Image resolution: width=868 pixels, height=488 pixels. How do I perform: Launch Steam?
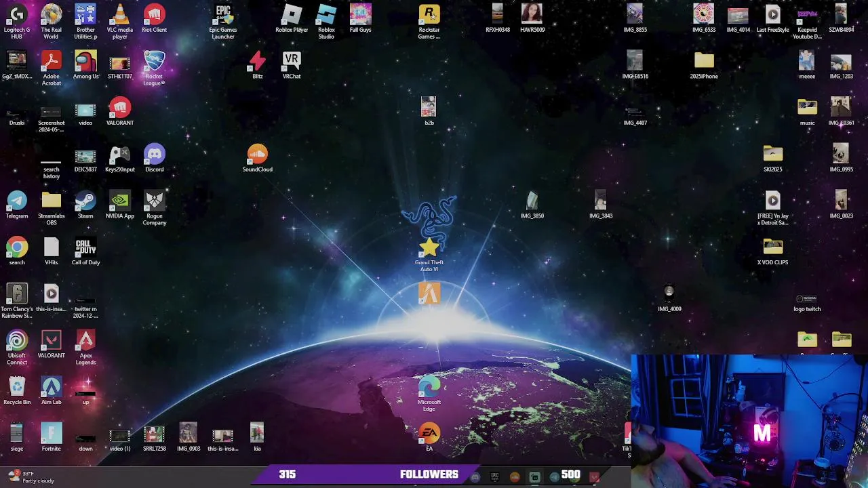point(85,205)
